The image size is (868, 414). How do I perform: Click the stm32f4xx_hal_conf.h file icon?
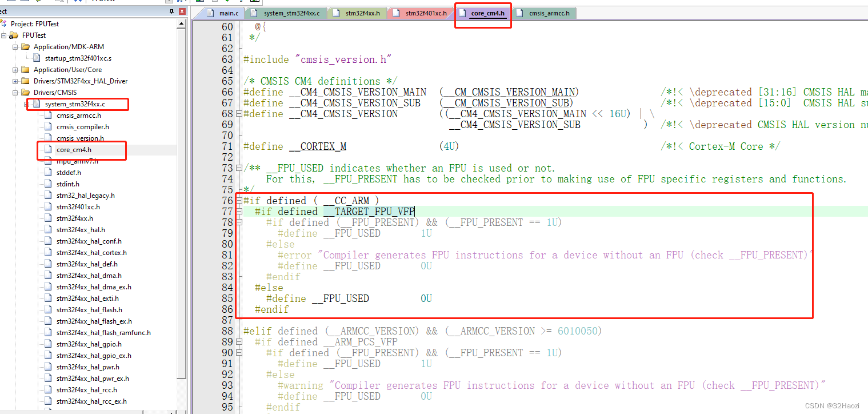tap(49, 241)
